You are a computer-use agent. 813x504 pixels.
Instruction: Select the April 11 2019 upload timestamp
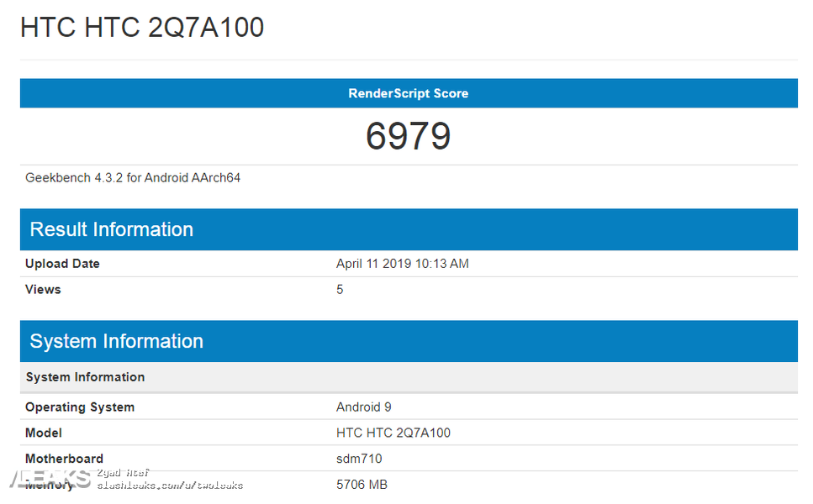[x=402, y=264]
